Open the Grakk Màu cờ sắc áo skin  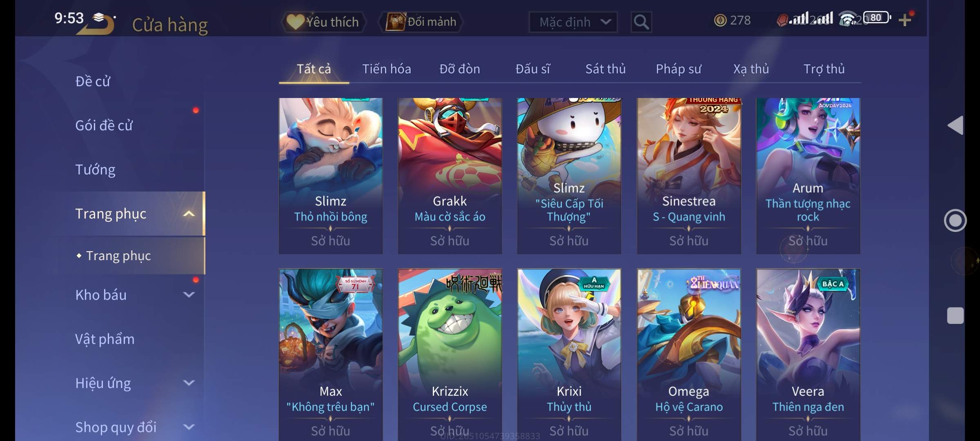450,176
